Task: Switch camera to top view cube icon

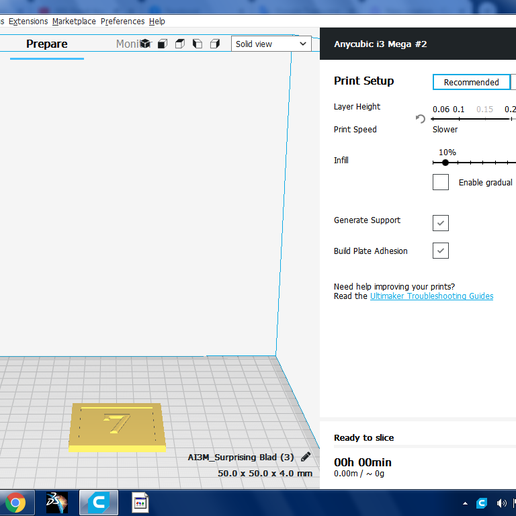Action: (x=180, y=44)
